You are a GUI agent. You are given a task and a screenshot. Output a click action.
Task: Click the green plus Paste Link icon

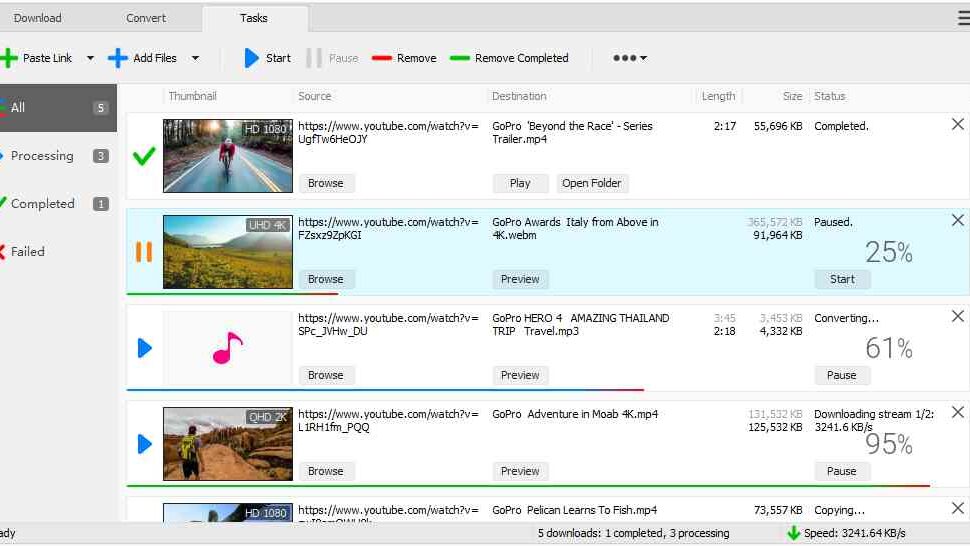(x=9, y=58)
